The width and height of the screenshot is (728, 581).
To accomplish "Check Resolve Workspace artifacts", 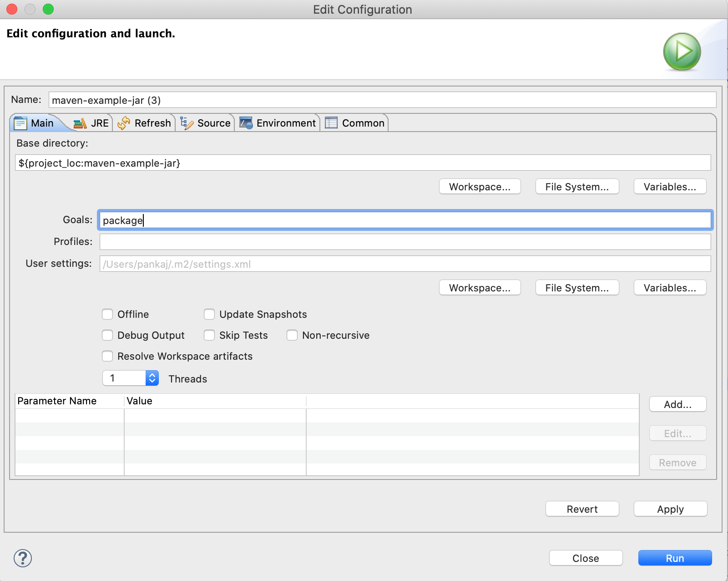I will pos(107,356).
